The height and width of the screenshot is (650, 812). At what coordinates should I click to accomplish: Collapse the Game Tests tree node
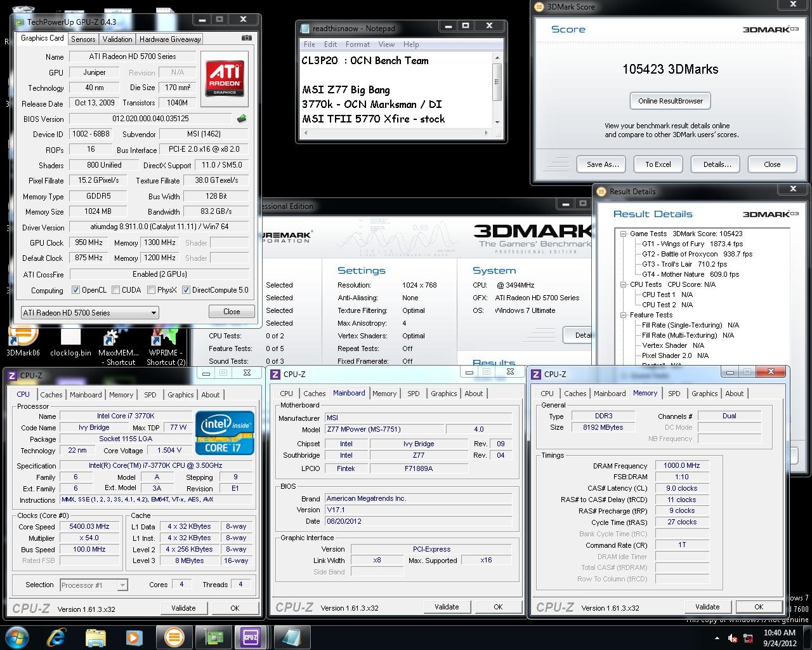[x=624, y=234]
